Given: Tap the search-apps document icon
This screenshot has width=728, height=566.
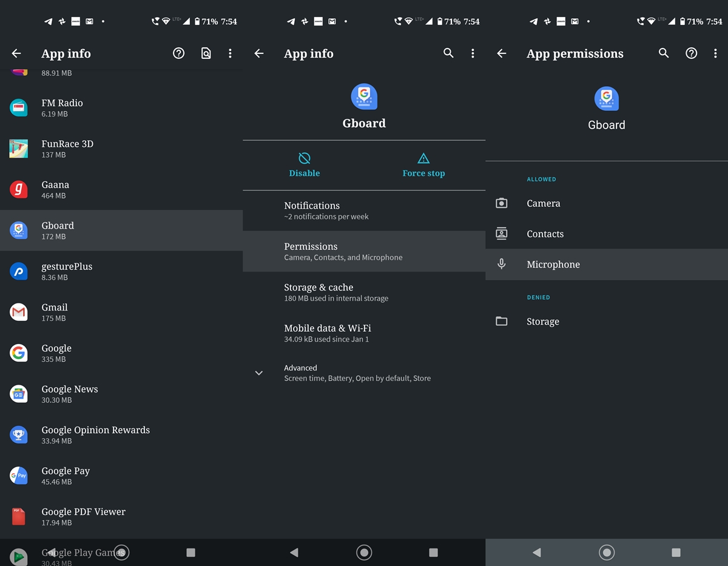Looking at the screenshot, I should point(206,53).
